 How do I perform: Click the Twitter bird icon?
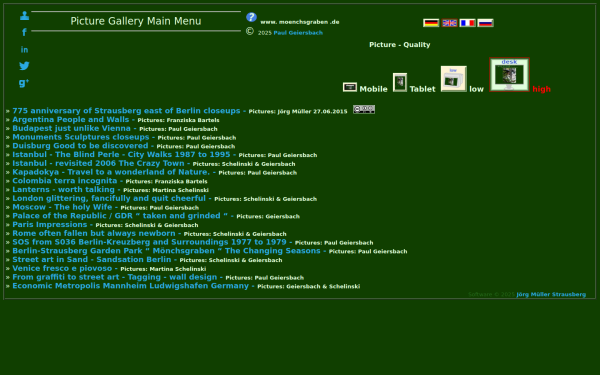(24, 66)
